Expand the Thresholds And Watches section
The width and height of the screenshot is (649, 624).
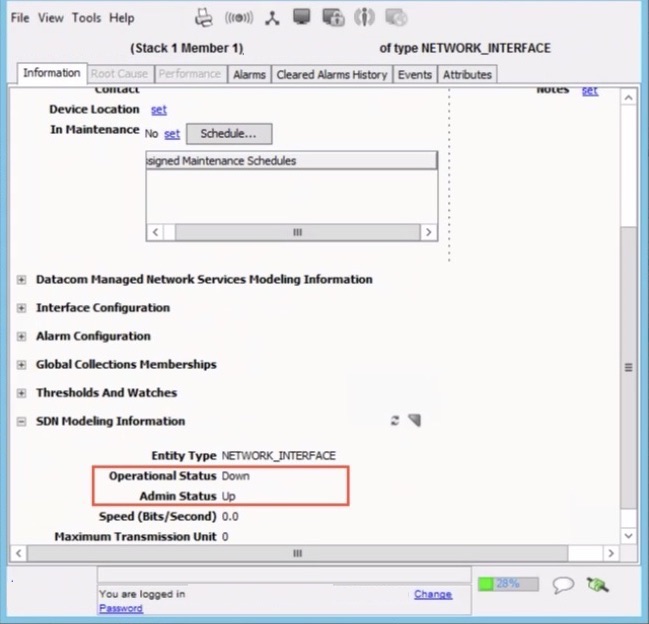coord(22,393)
